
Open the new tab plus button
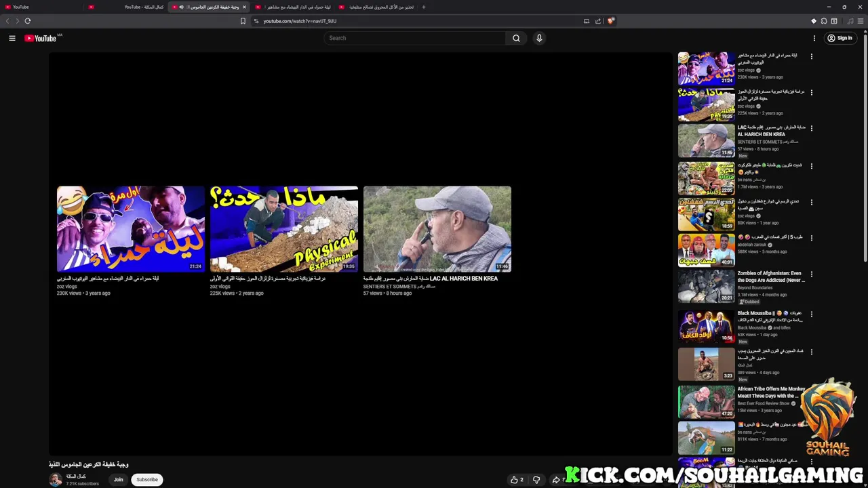coord(423,7)
